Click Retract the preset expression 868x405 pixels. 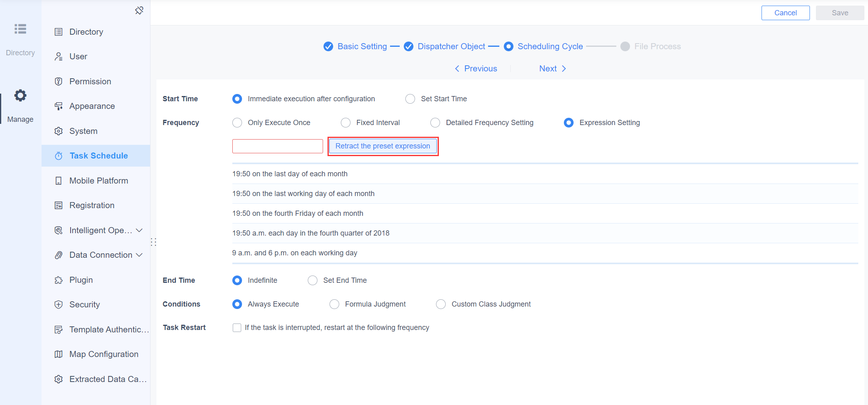tap(382, 146)
